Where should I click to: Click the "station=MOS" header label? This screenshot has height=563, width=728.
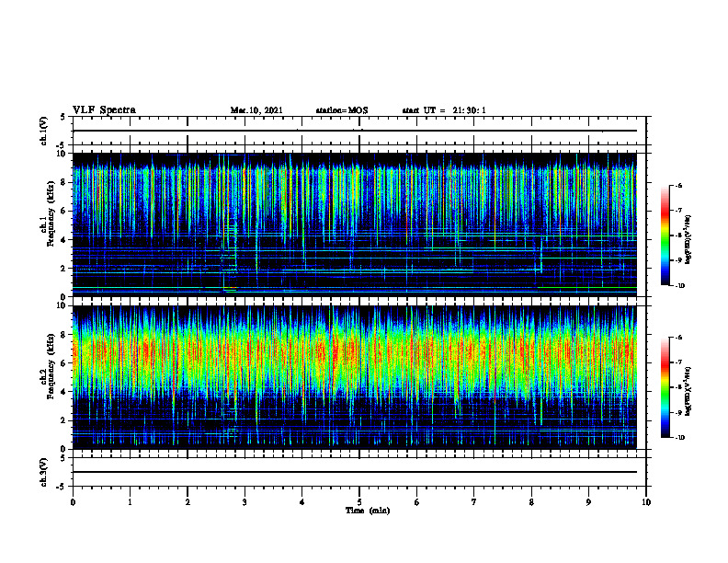click(342, 110)
